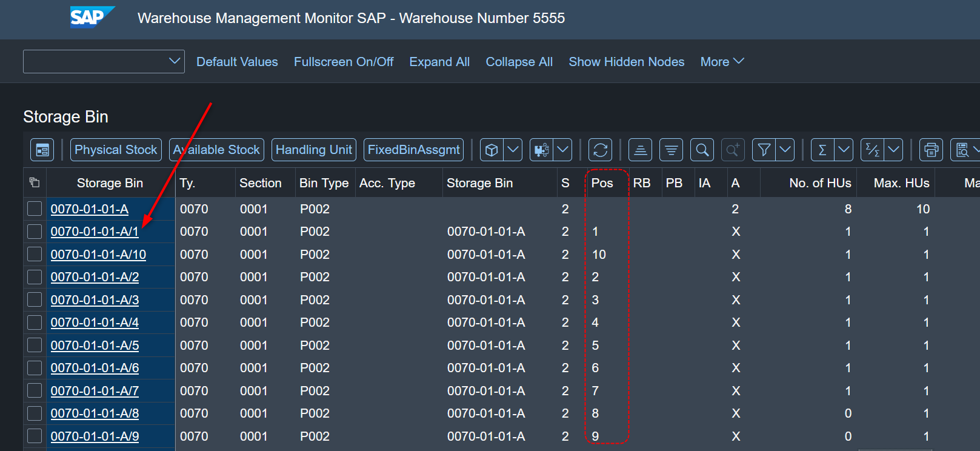980x451 pixels.
Task: Click the Details icon left of Physical Stock
Action: coord(42,150)
